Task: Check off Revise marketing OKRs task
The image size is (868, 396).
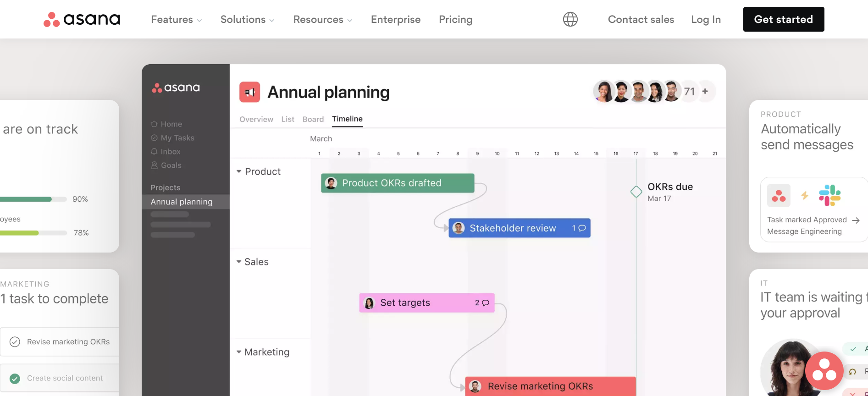Action: point(15,342)
